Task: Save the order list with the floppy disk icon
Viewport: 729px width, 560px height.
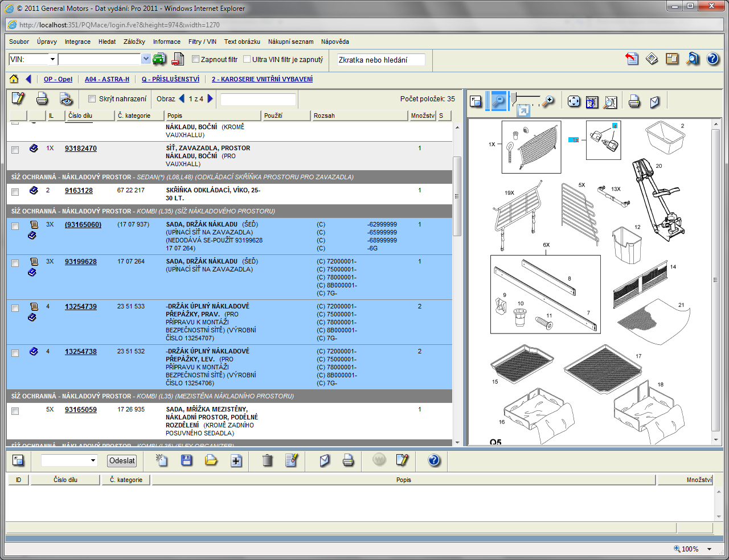Action: pyautogui.click(x=186, y=460)
